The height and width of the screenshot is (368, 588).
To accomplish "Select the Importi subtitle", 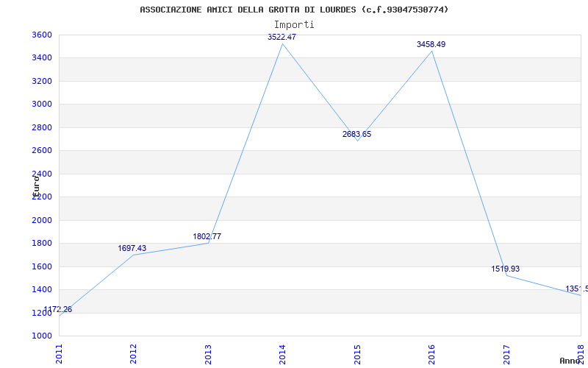I will point(294,25).
